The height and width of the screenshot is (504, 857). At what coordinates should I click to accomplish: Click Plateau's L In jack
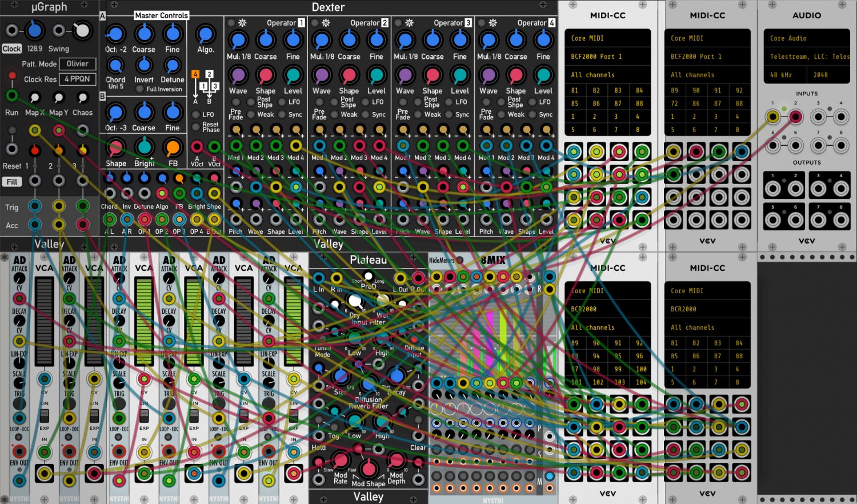tap(319, 278)
